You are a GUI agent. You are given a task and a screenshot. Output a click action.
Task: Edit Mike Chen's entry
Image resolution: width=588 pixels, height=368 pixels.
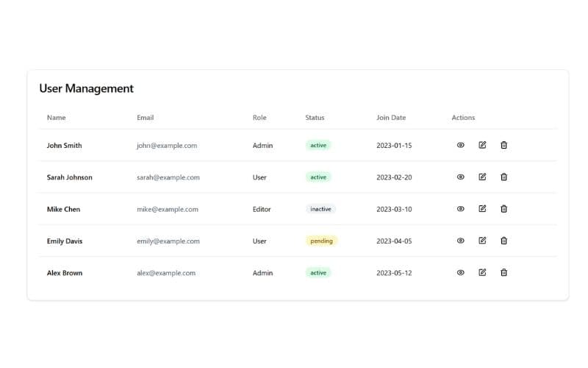coord(482,209)
